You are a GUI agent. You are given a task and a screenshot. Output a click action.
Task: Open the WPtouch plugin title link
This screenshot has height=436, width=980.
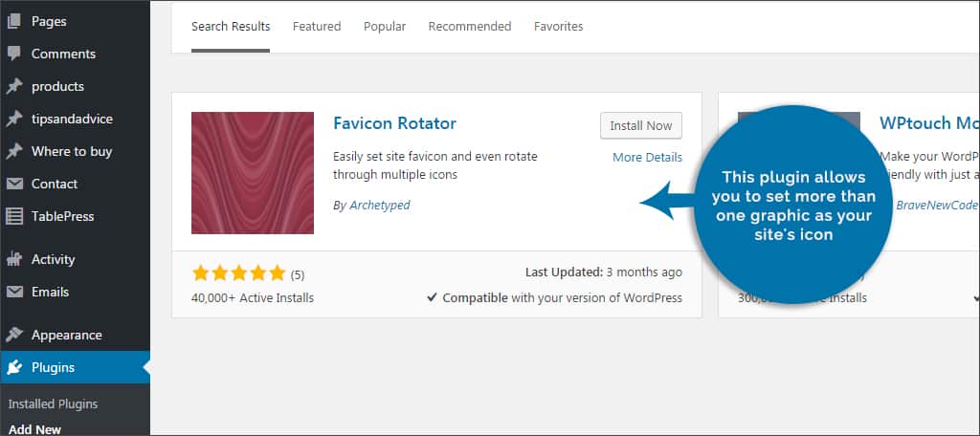[929, 123]
